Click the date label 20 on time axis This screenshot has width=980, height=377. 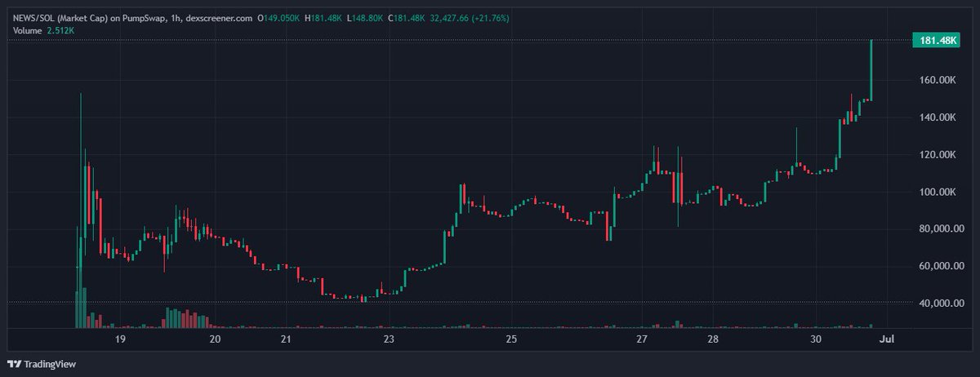click(215, 339)
